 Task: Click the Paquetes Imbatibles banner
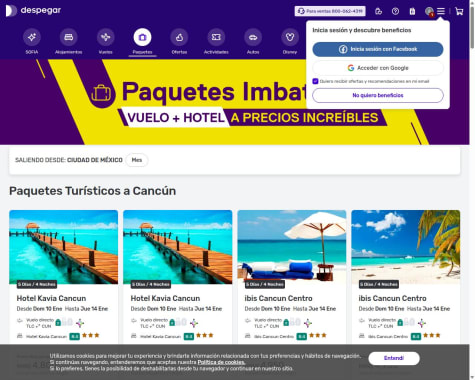pyautogui.click(x=235, y=102)
